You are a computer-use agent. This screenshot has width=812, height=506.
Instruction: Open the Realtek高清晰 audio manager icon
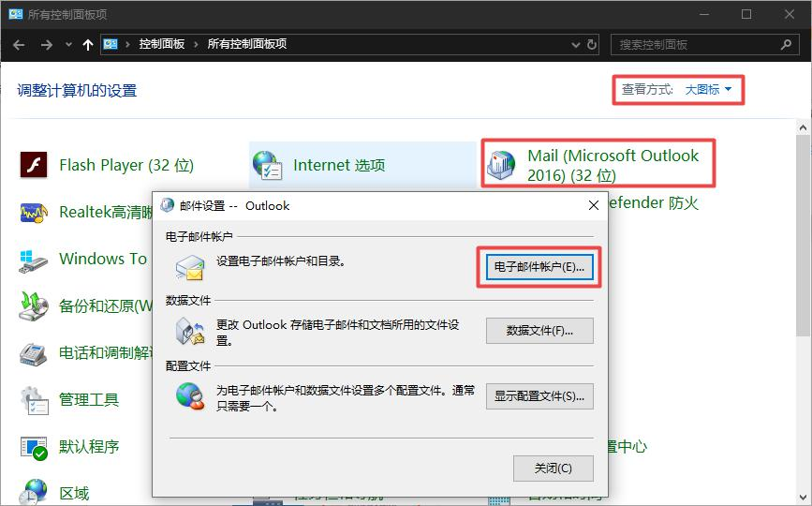coord(35,212)
